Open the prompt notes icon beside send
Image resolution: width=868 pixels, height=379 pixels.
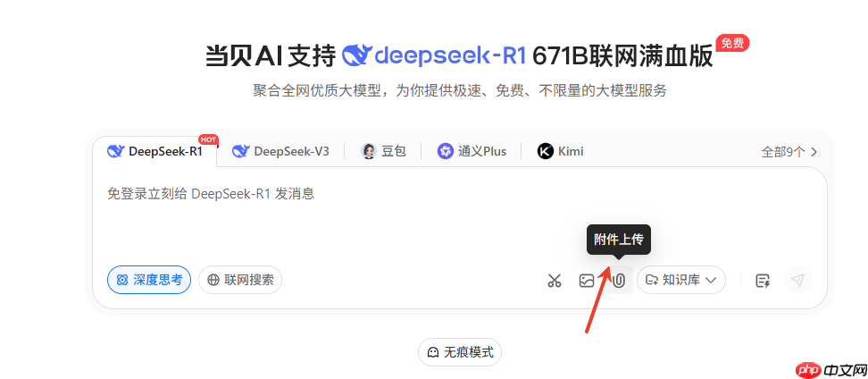(x=764, y=281)
